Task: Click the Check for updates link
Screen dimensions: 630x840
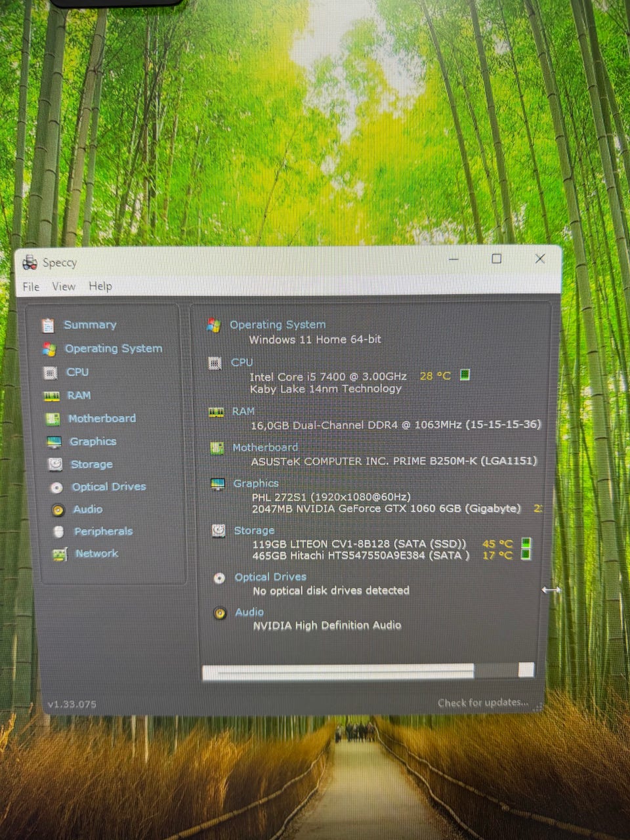Action: pyautogui.click(x=483, y=703)
